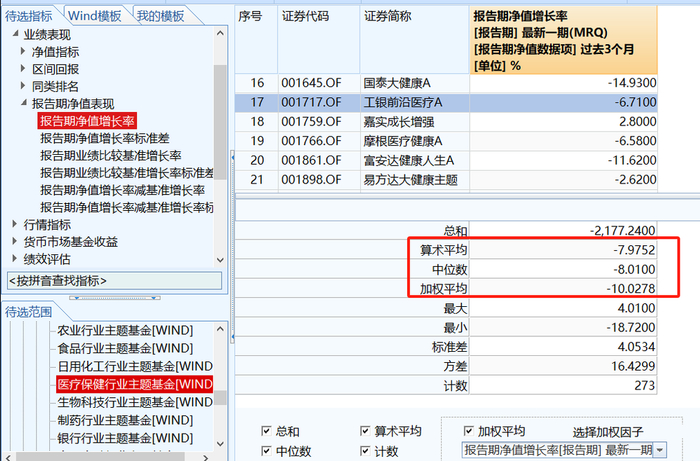Select indicator 报告期净值增长率减基准增长率
700x461 pixels.
click(122, 191)
